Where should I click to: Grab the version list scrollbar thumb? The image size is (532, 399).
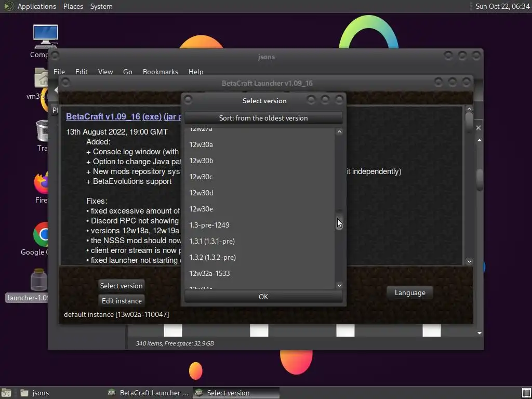[339, 220]
